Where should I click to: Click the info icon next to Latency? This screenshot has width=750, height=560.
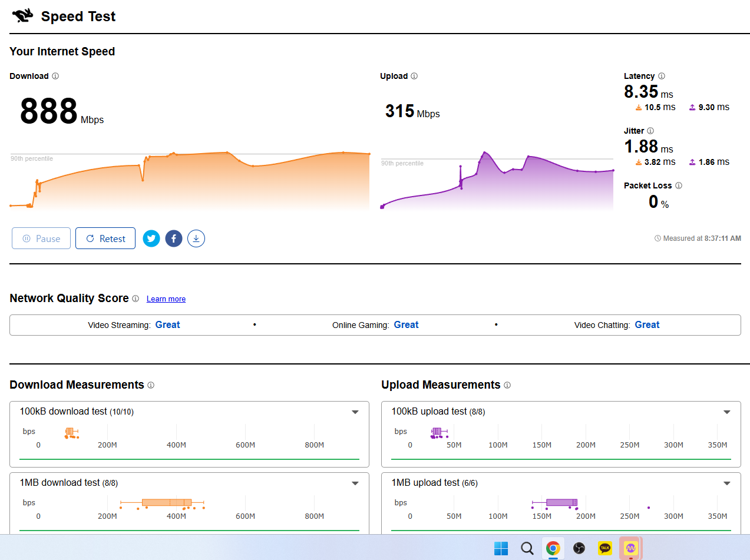click(662, 76)
